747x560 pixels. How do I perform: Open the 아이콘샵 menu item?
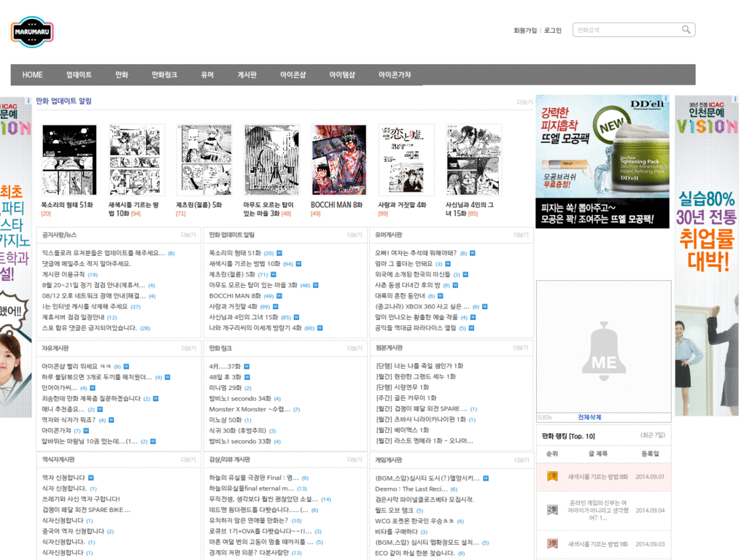coord(293,75)
